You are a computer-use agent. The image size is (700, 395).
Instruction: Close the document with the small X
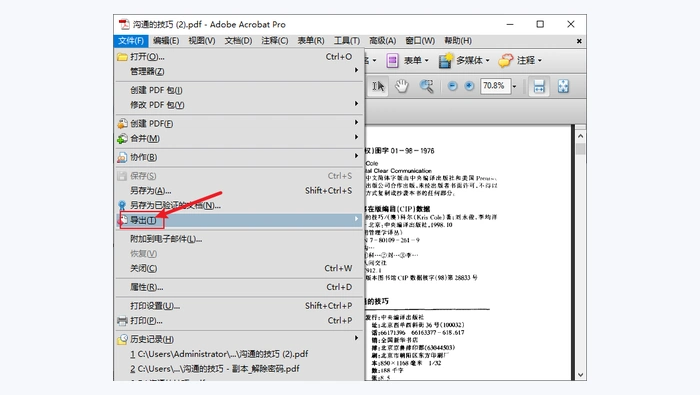579,41
